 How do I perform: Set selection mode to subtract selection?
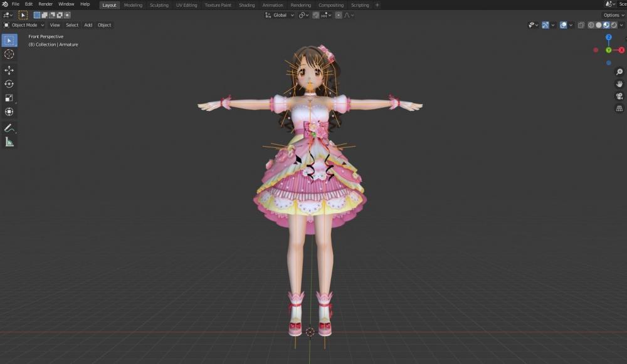[52, 15]
